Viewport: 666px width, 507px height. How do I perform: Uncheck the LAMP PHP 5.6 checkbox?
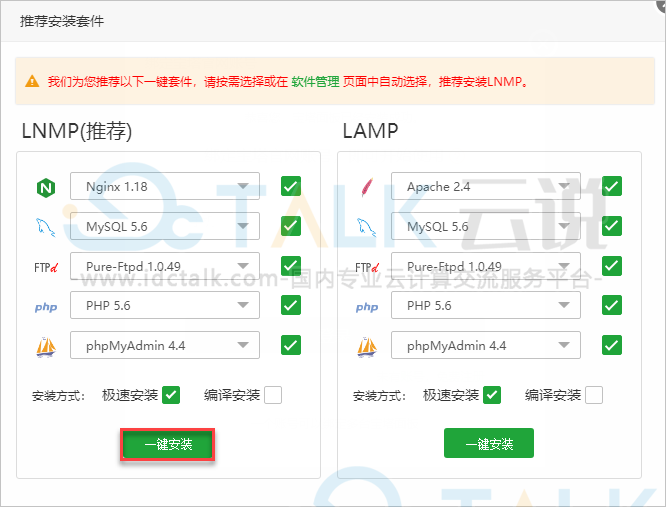pyautogui.click(x=612, y=305)
